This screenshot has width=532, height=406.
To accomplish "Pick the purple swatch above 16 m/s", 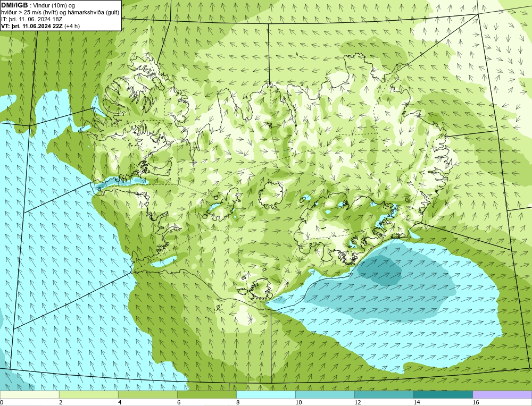I will [x=502, y=395].
